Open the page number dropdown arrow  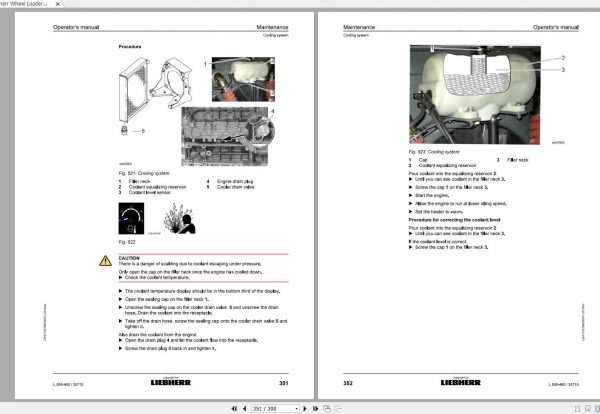(297, 409)
